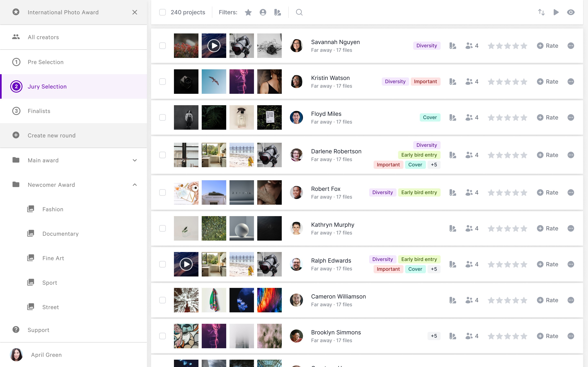The image size is (588, 367).
Task: Open more options on Savannah Nguyen's row
Action: pyautogui.click(x=570, y=46)
